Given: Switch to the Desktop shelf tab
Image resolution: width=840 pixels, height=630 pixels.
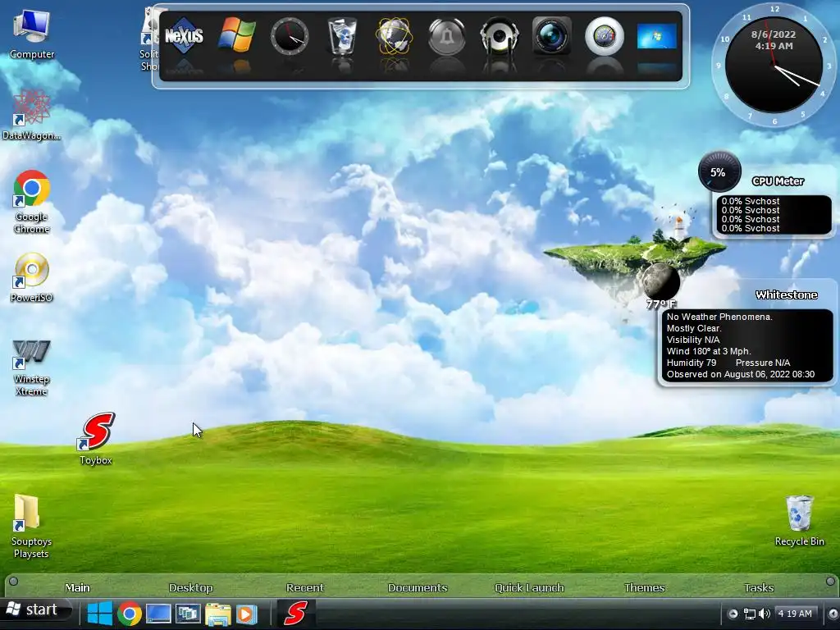Looking at the screenshot, I should 190,587.
